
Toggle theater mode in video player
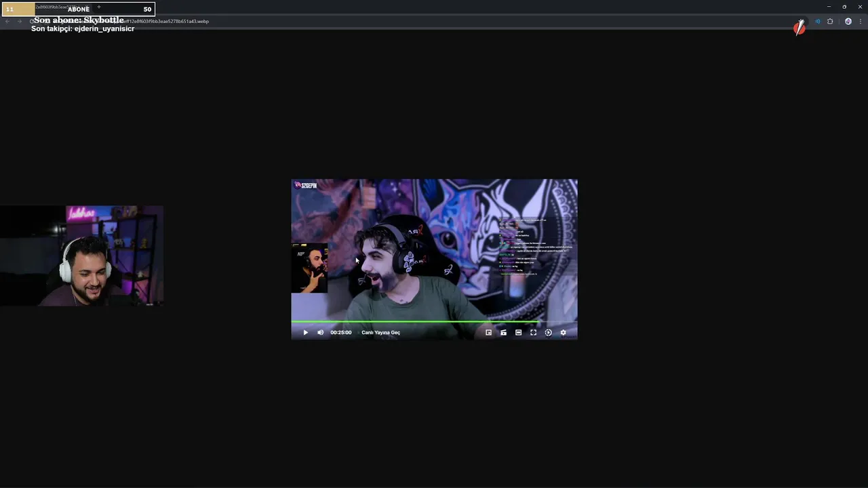click(x=518, y=333)
